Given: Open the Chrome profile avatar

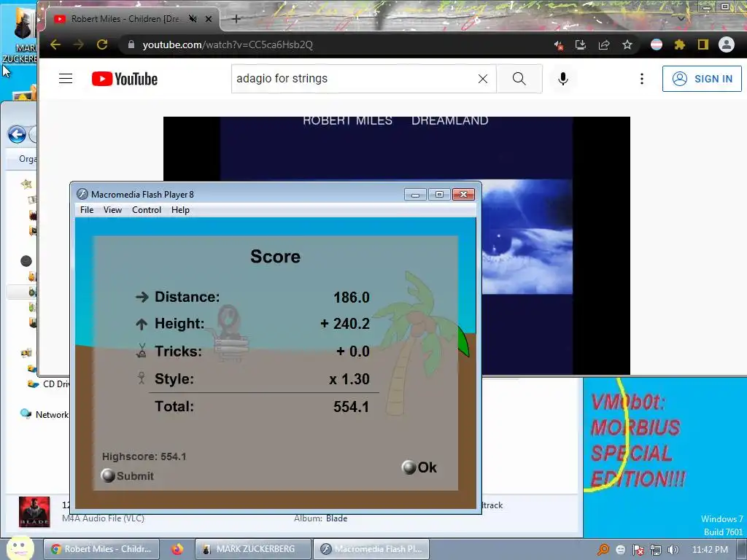Looking at the screenshot, I should [726, 44].
